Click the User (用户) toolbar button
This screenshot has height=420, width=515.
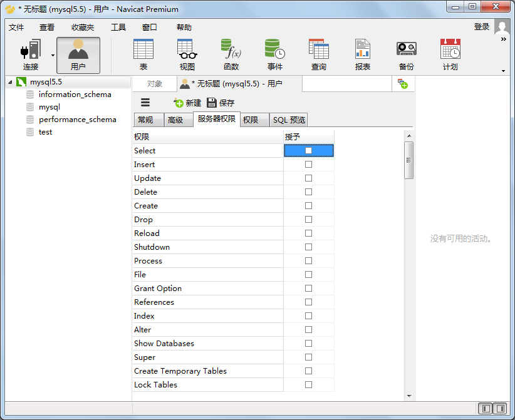[x=78, y=55]
